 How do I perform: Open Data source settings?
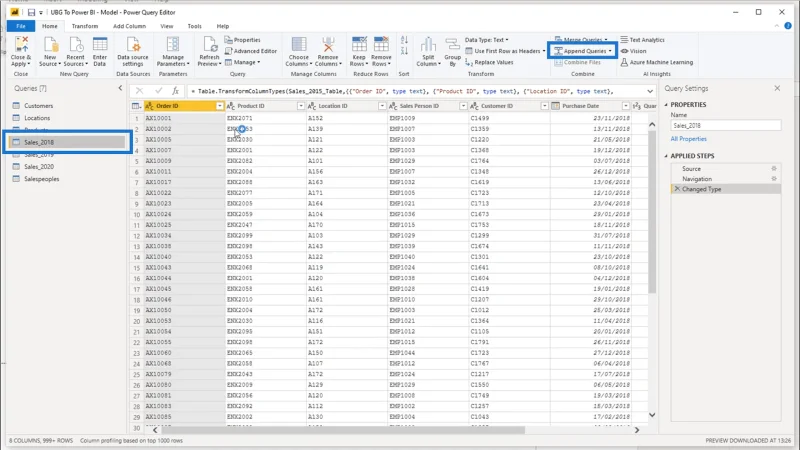coord(133,45)
